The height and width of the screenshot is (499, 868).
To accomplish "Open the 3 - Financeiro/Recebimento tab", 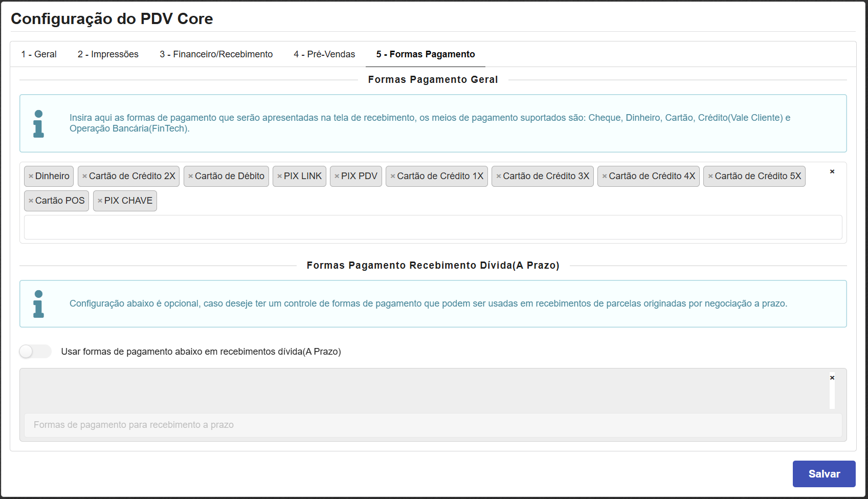I will point(216,54).
